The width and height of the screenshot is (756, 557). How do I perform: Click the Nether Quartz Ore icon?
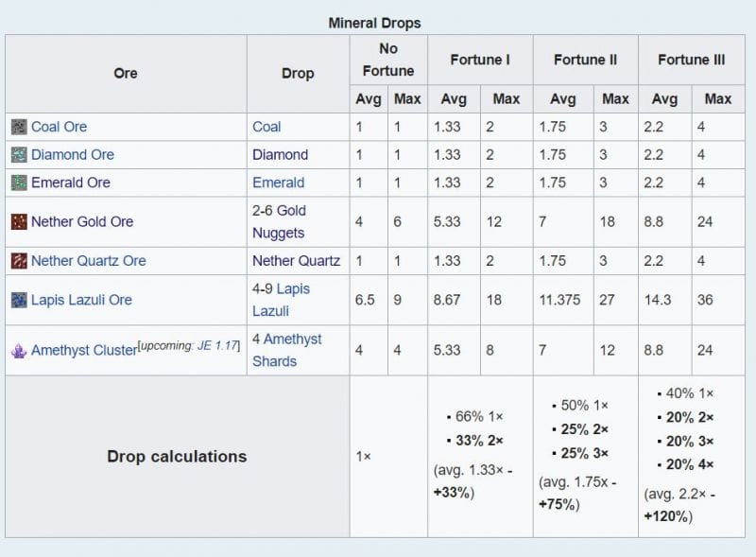click(19, 261)
